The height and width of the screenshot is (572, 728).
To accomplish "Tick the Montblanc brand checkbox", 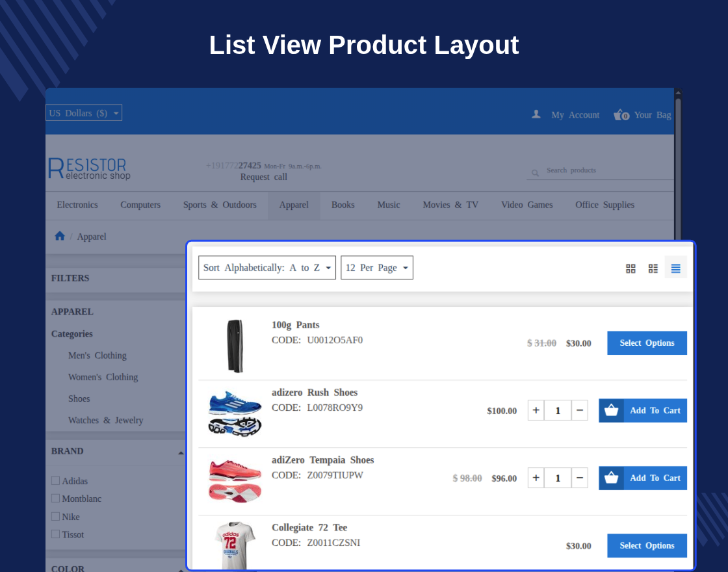I will click(x=55, y=498).
